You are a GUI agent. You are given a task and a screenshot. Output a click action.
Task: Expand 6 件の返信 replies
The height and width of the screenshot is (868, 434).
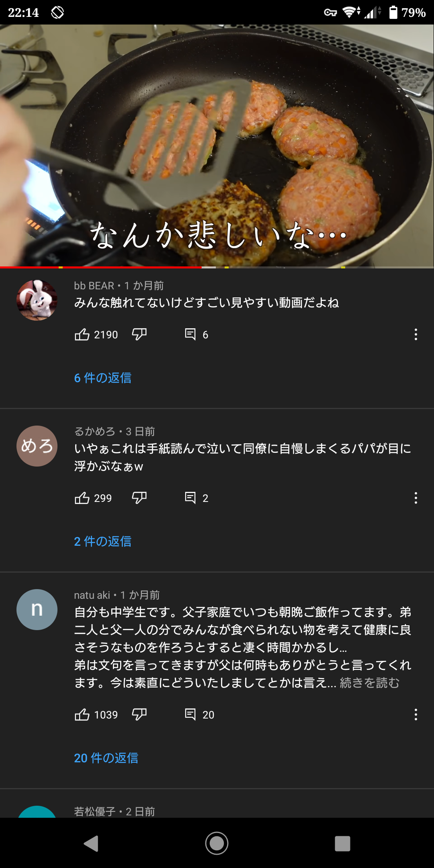point(103,378)
